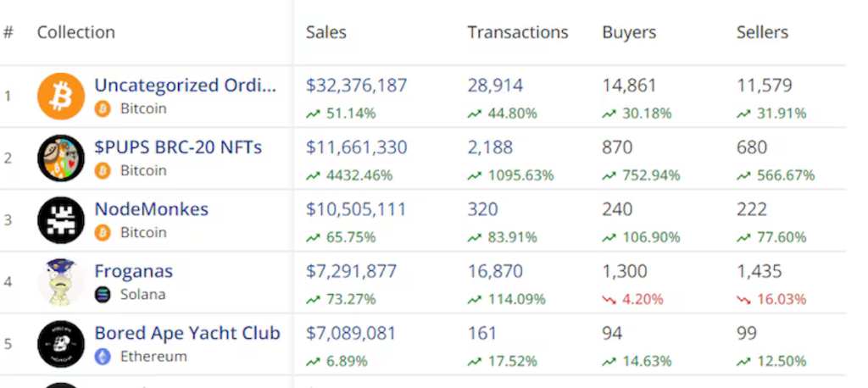Viewport: 868px width, 388px height.
Task: Click the NodeMonkes pixel avatar icon
Action: (61, 220)
